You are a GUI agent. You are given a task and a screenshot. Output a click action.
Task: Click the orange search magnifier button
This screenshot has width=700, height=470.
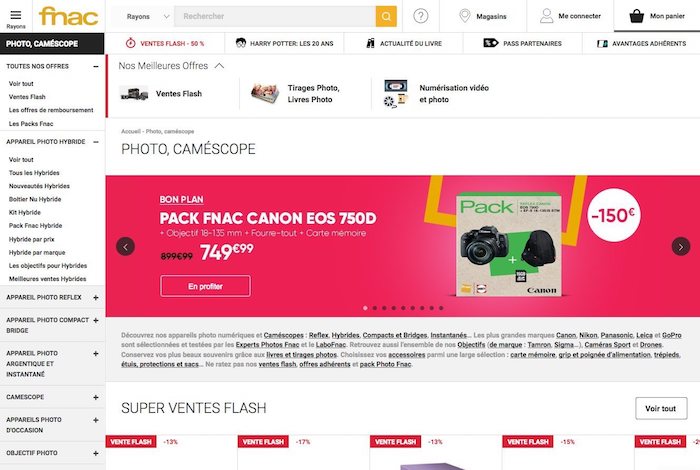click(x=386, y=17)
